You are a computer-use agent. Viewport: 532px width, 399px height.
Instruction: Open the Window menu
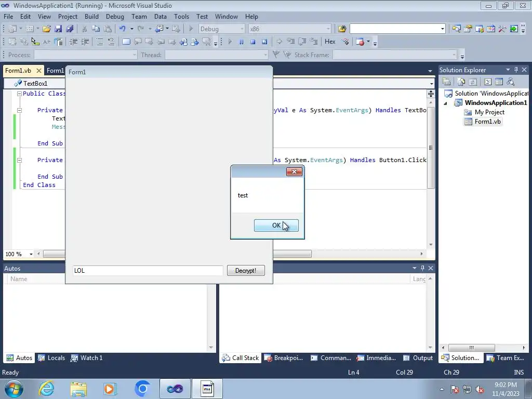click(227, 16)
